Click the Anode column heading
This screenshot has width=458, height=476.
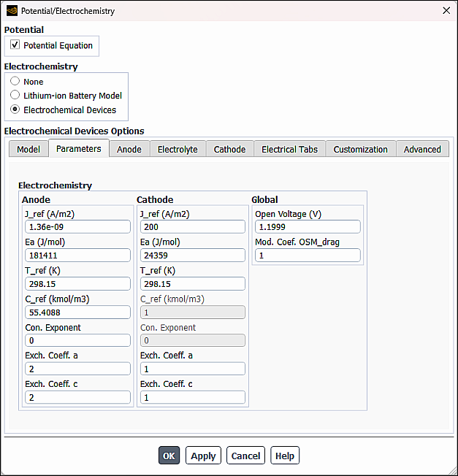tap(36, 199)
